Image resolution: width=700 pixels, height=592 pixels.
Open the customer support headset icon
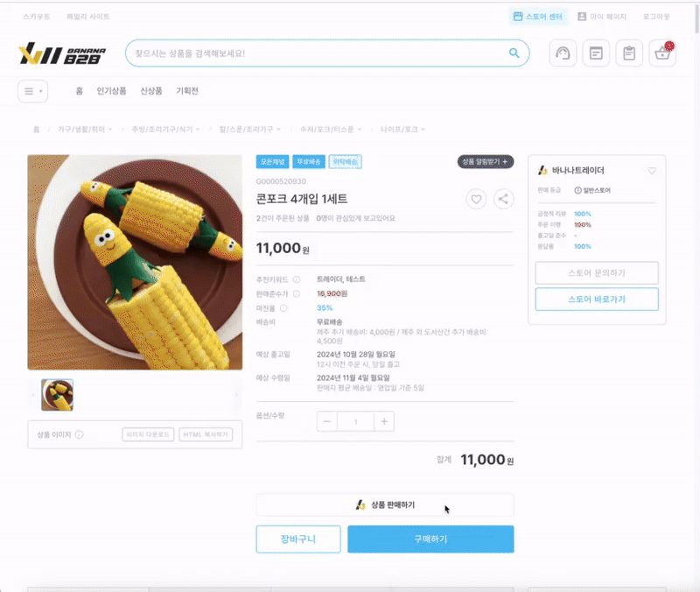click(x=563, y=53)
